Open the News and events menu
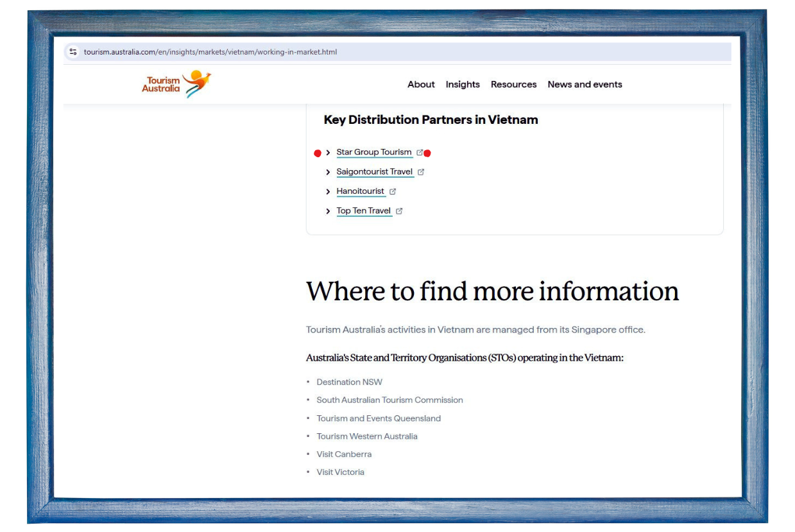 tap(585, 84)
